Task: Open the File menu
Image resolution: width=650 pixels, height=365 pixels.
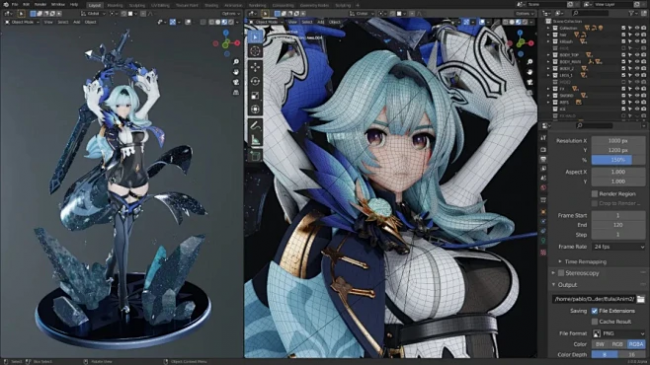Action: 15,5
